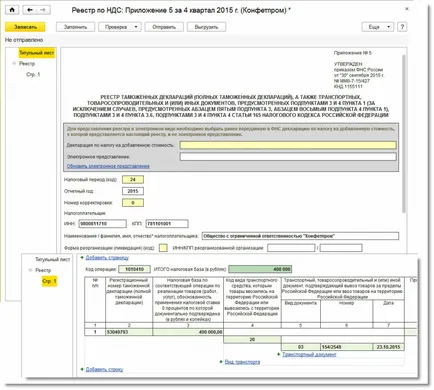The image size is (434, 390).
Task: Click the КПП field
Action: click(x=167, y=224)
